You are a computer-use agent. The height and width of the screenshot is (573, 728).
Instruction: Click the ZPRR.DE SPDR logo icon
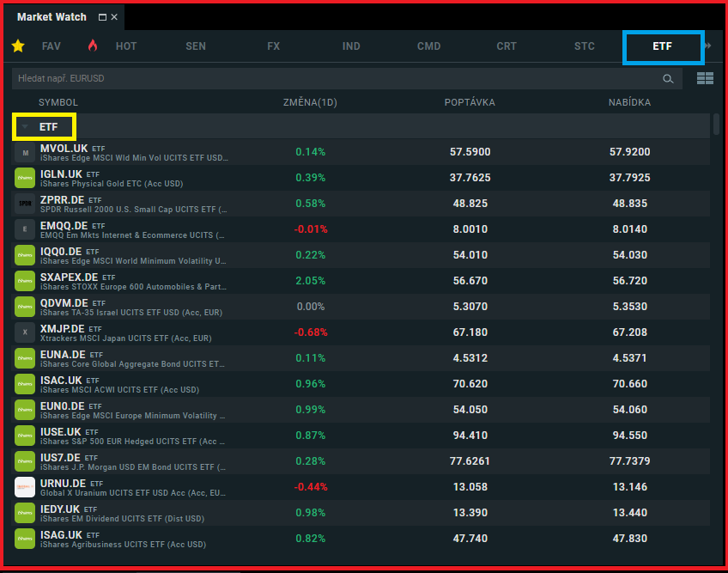[x=25, y=204]
